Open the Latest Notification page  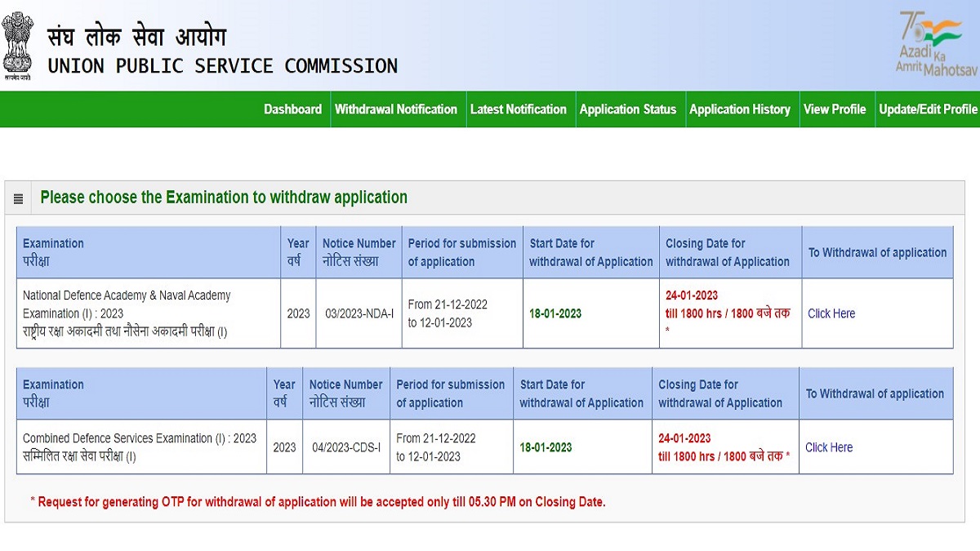[518, 109]
